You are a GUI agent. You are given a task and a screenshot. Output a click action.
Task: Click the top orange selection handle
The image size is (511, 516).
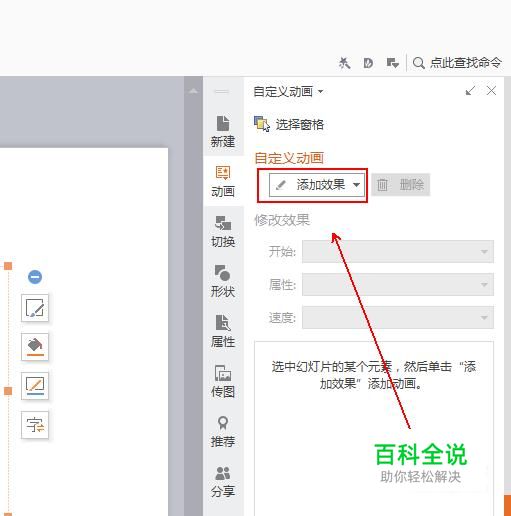(x=8, y=266)
